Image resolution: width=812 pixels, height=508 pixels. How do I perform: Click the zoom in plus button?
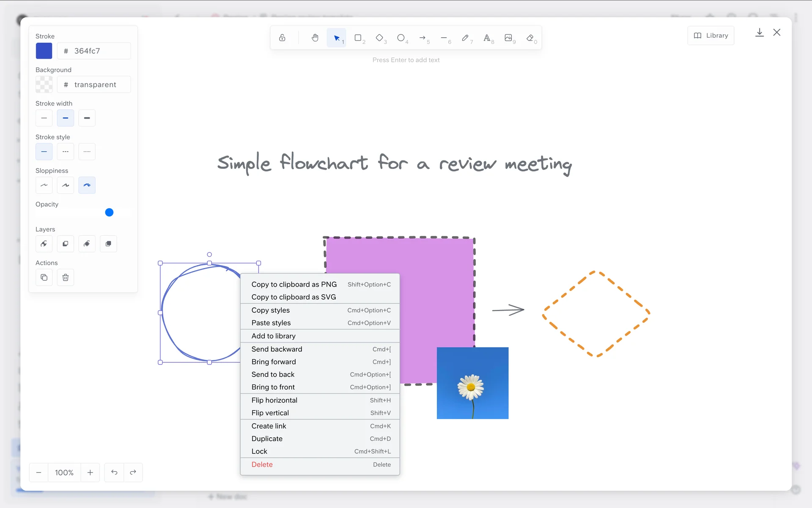coord(90,472)
